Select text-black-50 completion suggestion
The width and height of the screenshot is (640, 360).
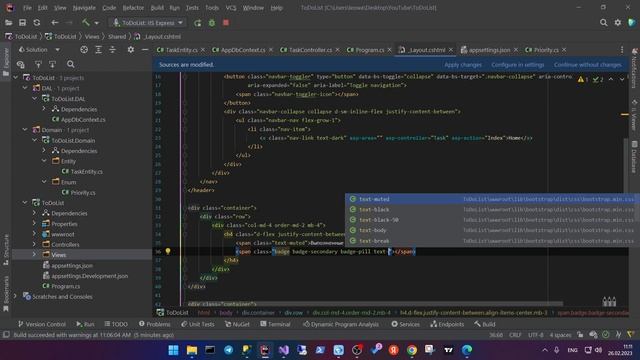tap(492, 220)
